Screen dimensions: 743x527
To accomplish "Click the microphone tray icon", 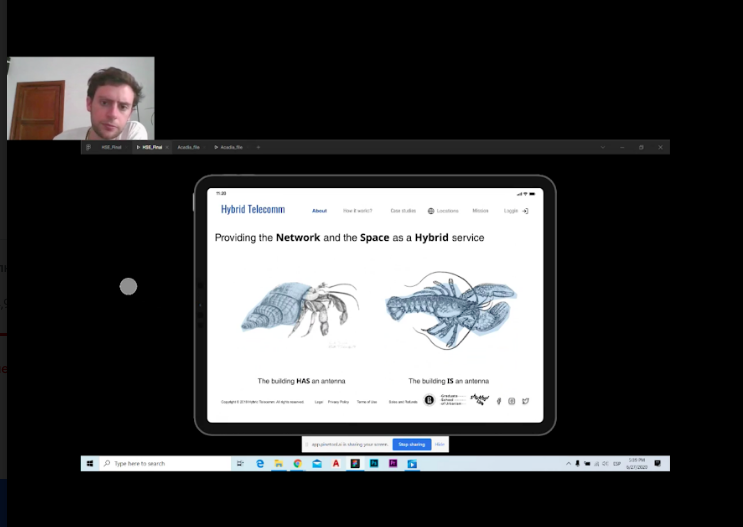I will [577, 463].
